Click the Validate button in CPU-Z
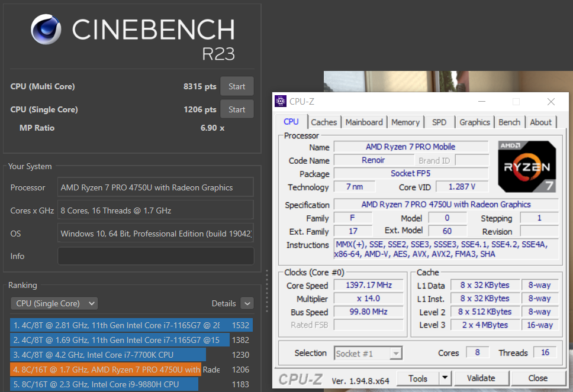Image resolution: width=573 pixels, height=392 pixels. click(x=481, y=378)
